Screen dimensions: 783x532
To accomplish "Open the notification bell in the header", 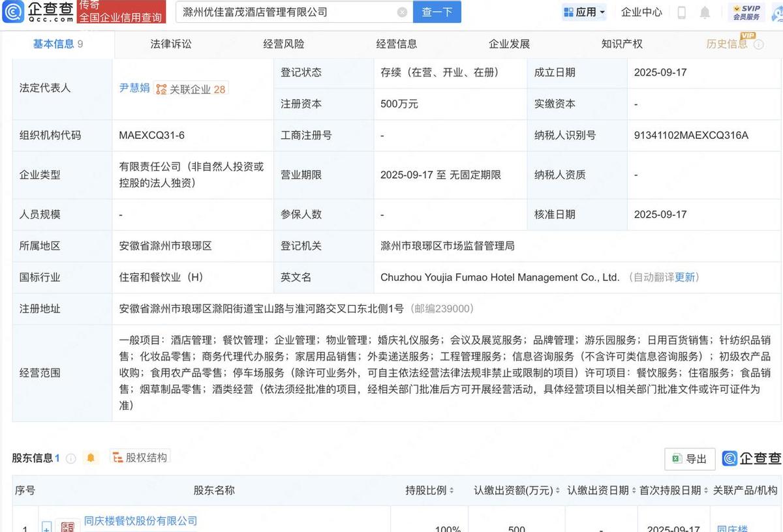I will click(705, 12).
